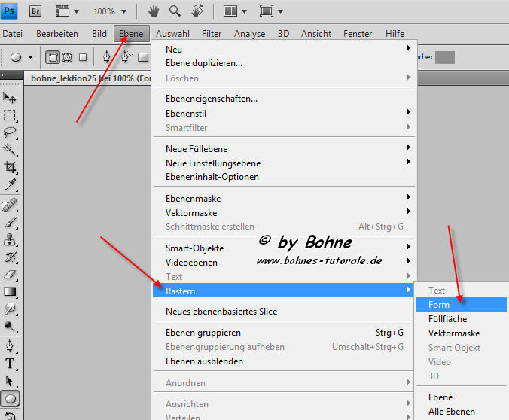This screenshot has width=509, height=420.
Task: Select the Lasso tool
Action: coord(10,132)
